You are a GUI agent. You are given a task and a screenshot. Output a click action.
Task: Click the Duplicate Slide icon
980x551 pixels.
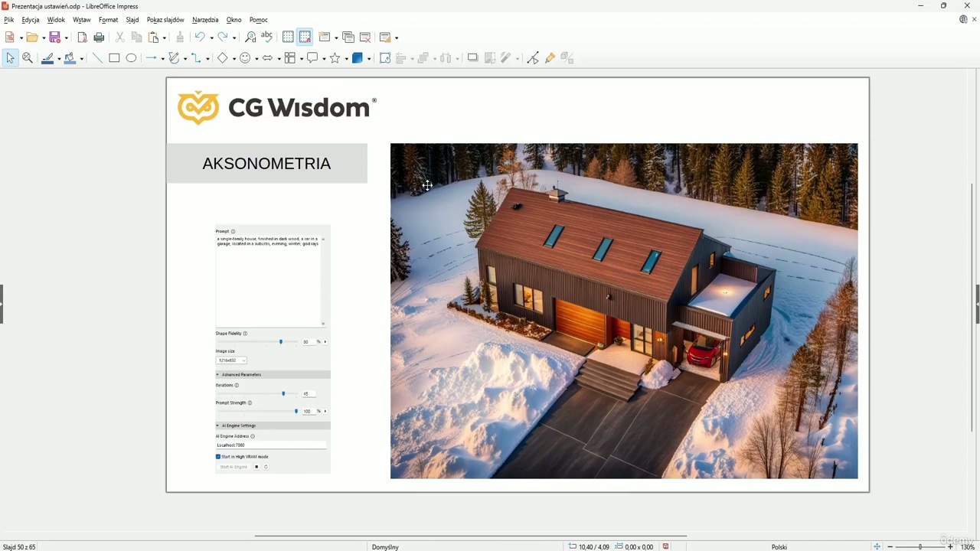348,37
